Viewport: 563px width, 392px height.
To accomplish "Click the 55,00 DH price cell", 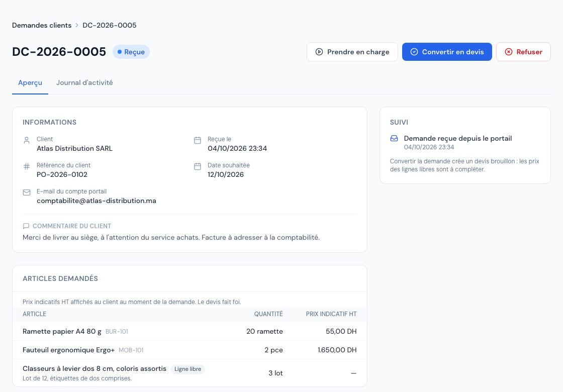I will (341, 331).
